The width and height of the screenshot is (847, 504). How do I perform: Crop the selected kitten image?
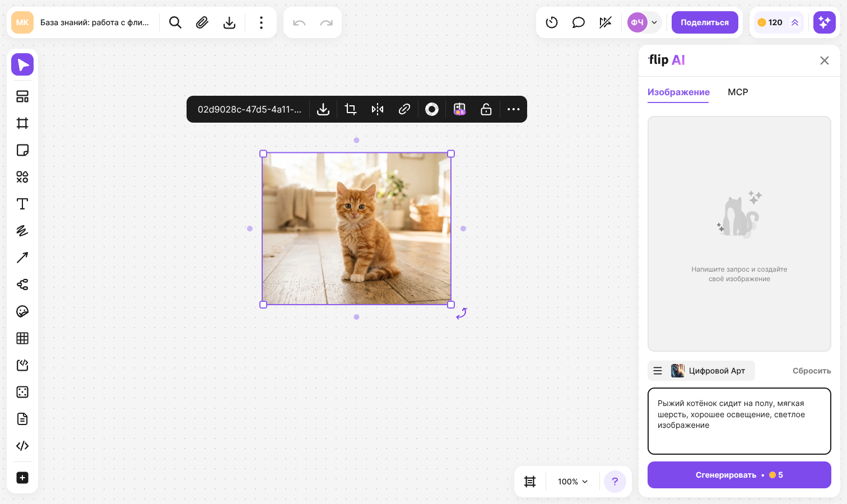(351, 109)
